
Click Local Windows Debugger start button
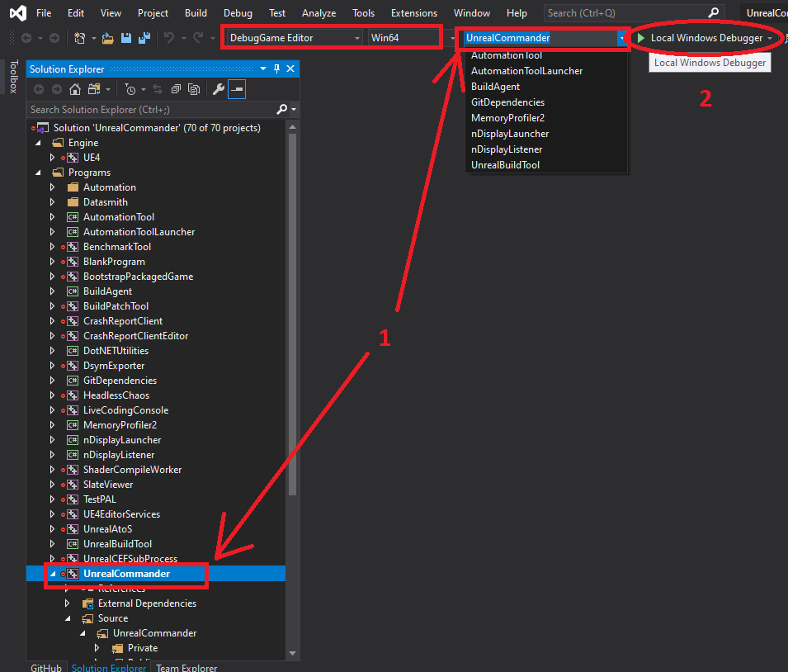700,38
